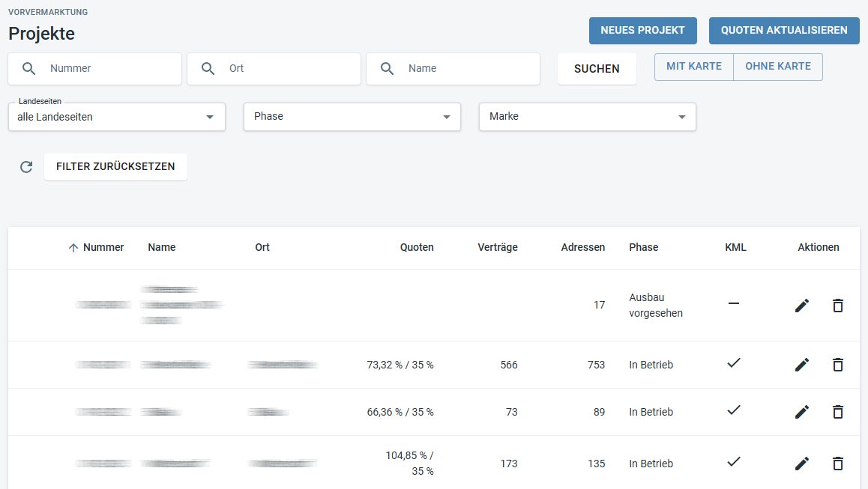
Task: Click the Suchen button
Action: point(597,69)
